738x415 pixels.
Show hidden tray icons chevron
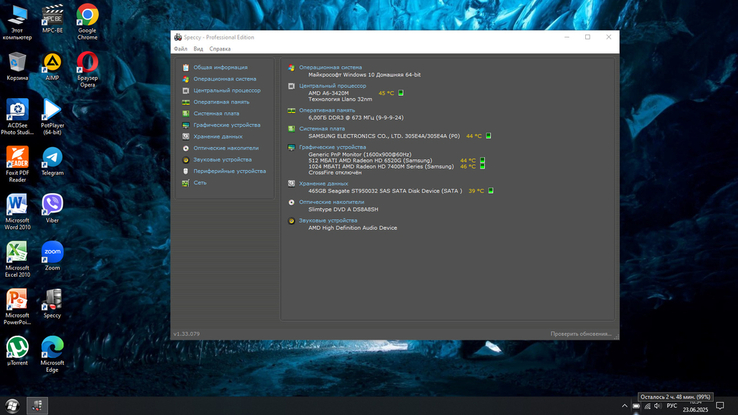625,406
